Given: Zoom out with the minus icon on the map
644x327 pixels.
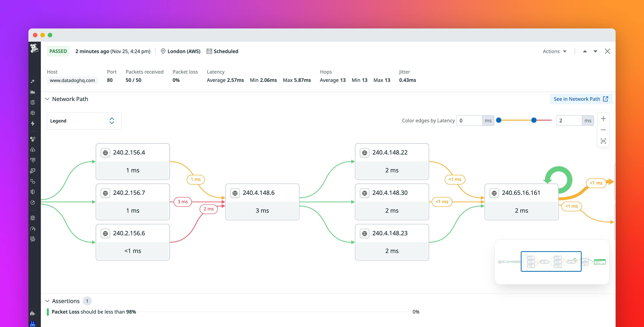Looking at the screenshot, I should [603, 130].
